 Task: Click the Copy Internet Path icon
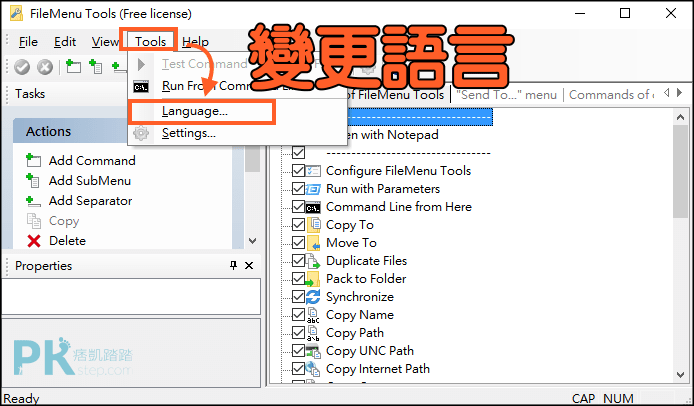click(313, 369)
